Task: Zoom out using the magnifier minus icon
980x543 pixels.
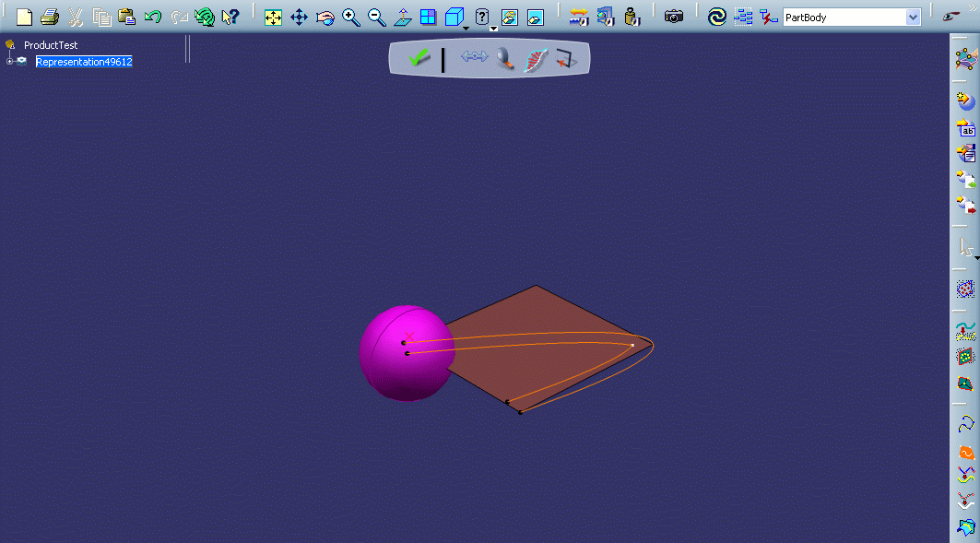Action: (377, 17)
